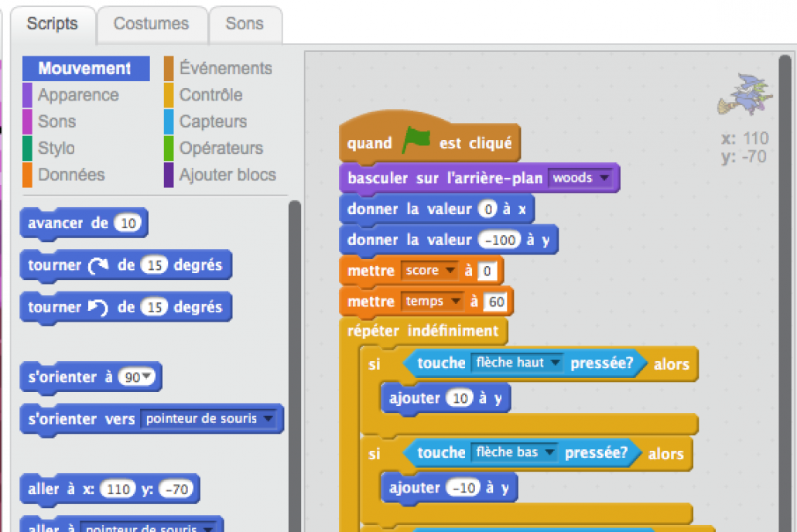Open the Événements block category
The image size is (797, 532).
(224, 68)
